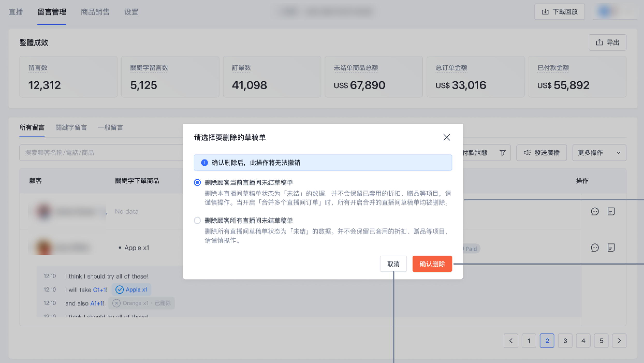Click the 确认删除 button
The width and height of the screenshot is (644, 363).
coord(432,264)
